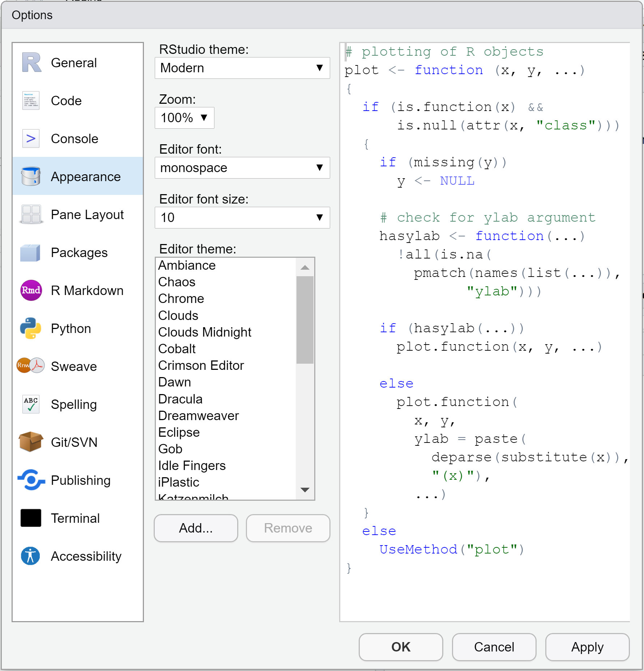This screenshot has width=644, height=671.
Task: Open the Publishing settings section
Action: click(78, 480)
